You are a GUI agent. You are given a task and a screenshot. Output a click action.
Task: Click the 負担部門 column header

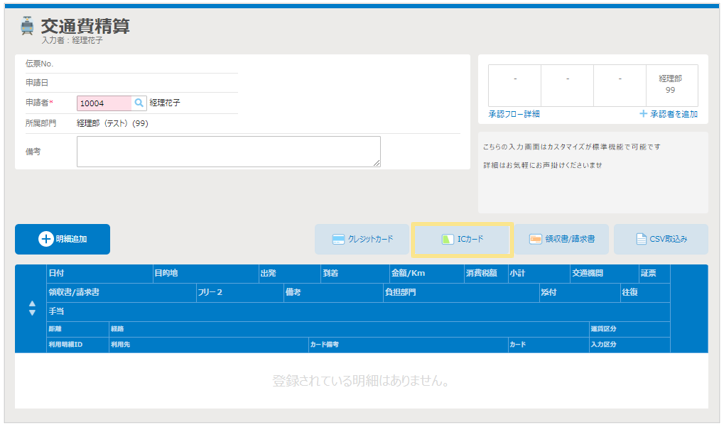pyautogui.click(x=400, y=292)
